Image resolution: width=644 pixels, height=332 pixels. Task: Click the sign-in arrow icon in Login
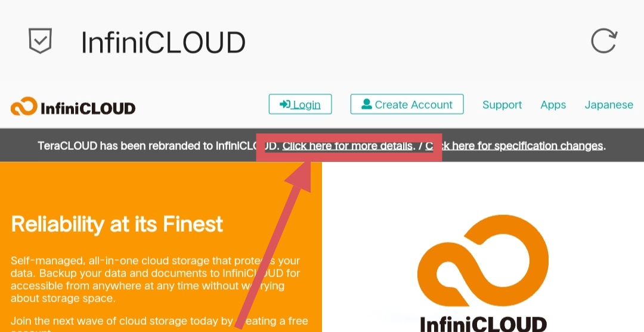285,104
